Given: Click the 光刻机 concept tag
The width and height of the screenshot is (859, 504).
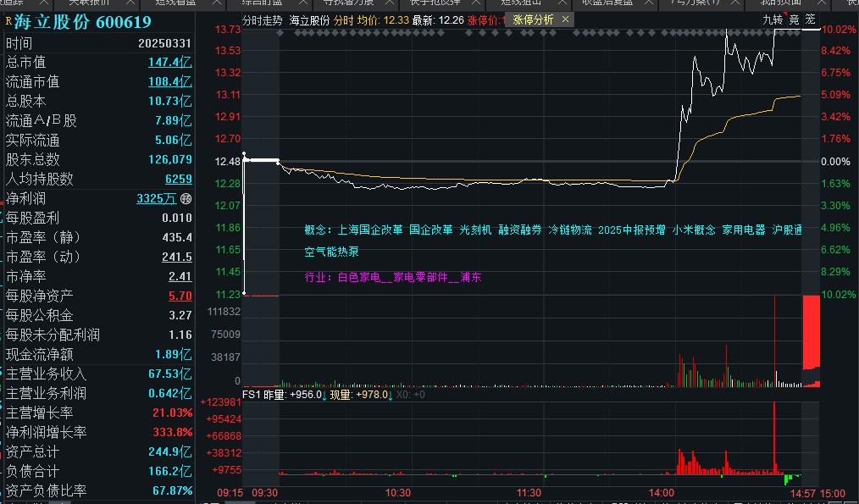Looking at the screenshot, I should point(475,230).
